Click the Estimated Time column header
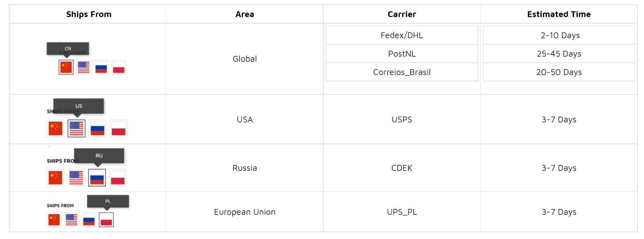This screenshot has height=239, width=644. pyautogui.click(x=559, y=14)
